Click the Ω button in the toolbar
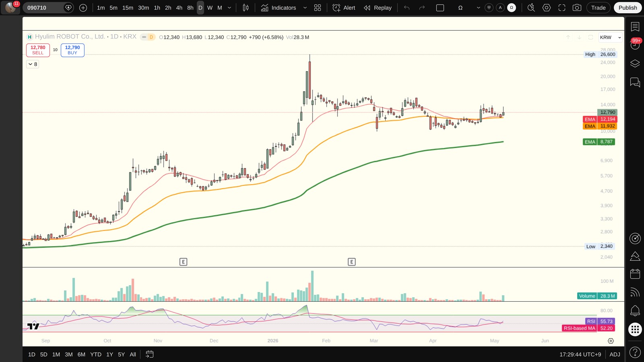 pyautogui.click(x=460, y=8)
